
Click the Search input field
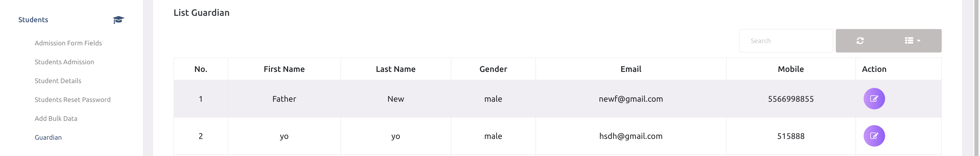786,41
